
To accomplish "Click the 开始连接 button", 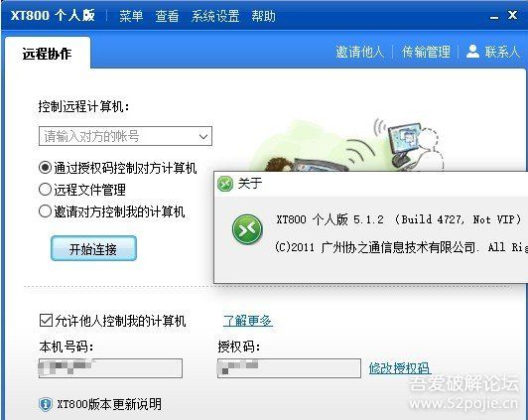I will (x=93, y=248).
